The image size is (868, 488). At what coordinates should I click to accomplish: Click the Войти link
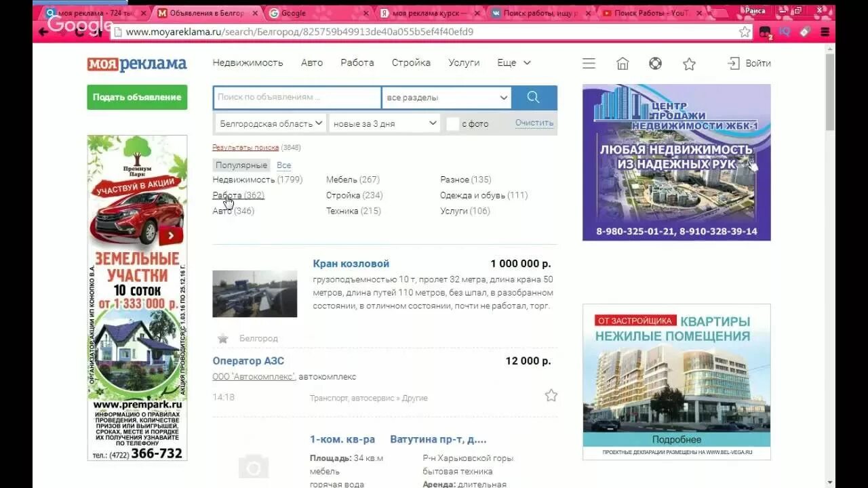[758, 63]
